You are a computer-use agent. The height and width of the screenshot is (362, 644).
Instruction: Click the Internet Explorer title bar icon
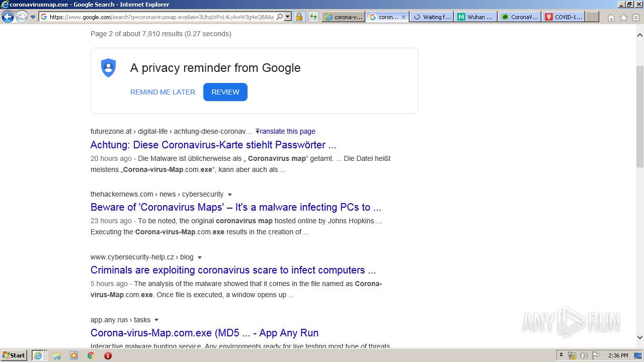pos(5,5)
